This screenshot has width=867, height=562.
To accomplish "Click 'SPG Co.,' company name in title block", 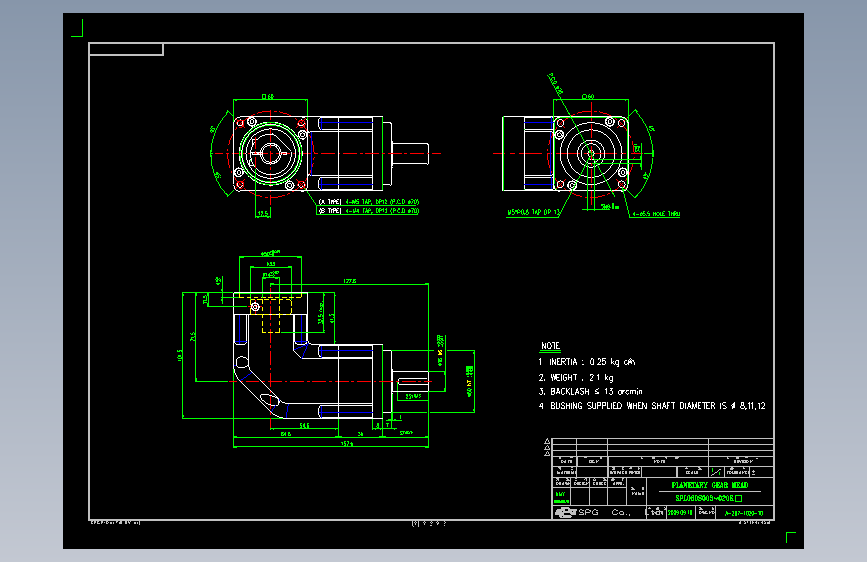I will pyautogui.click(x=604, y=512).
